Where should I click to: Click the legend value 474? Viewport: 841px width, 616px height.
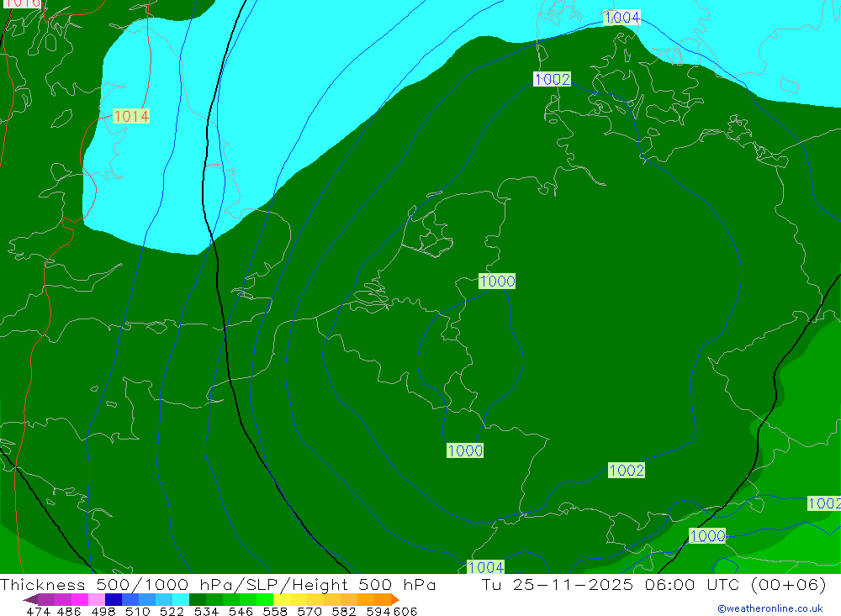pyautogui.click(x=38, y=611)
